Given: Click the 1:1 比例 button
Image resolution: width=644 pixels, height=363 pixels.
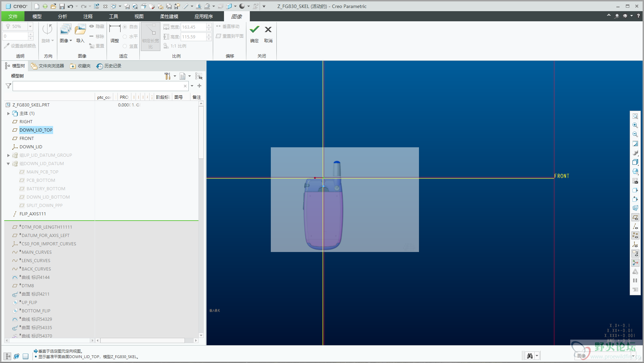Looking at the screenshot, I should [175, 46].
